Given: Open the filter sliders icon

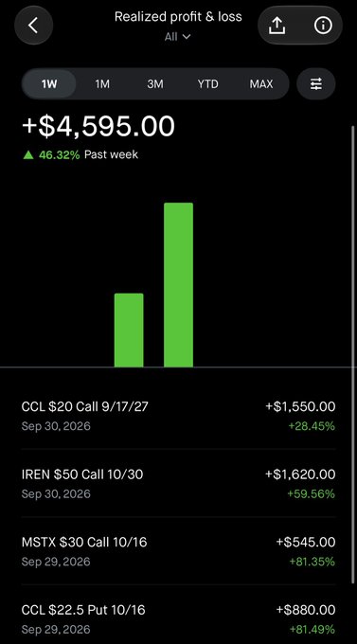Looking at the screenshot, I should (x=316, y=84).
